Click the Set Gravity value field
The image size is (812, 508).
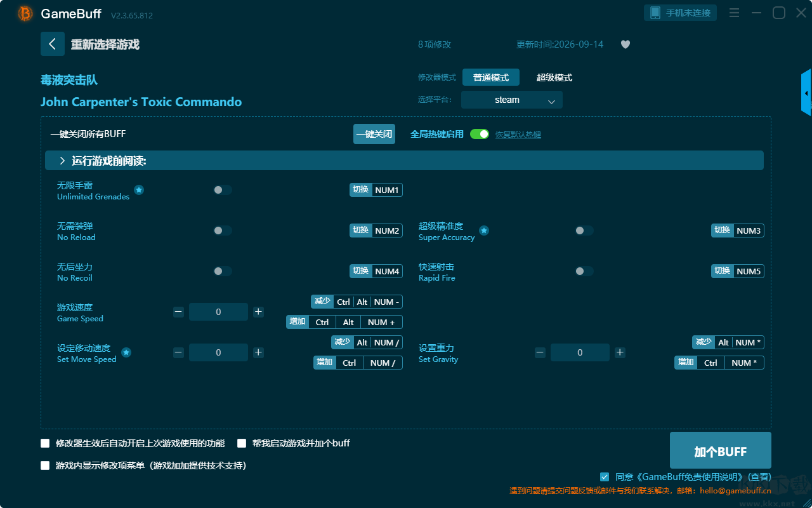click(580, 352)
